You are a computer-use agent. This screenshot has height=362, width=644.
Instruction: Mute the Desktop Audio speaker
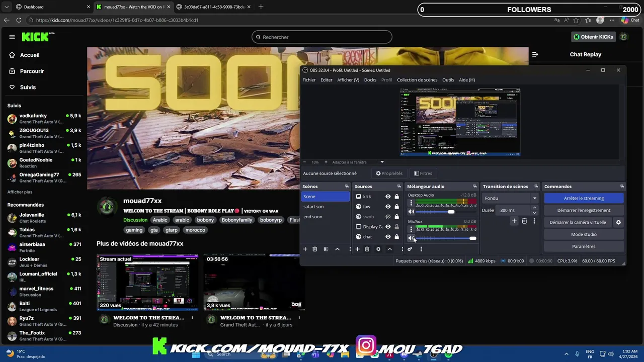click(411, 212)
